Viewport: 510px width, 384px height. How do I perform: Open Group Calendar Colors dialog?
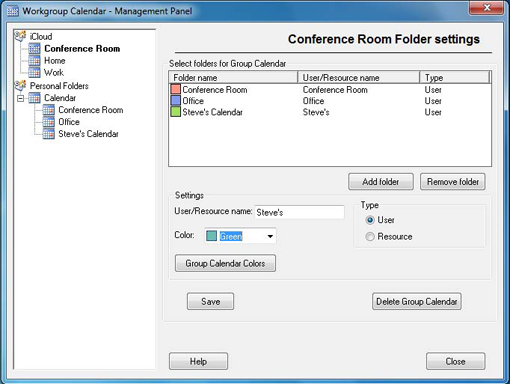pyautogui.click(x=225, y=263)
